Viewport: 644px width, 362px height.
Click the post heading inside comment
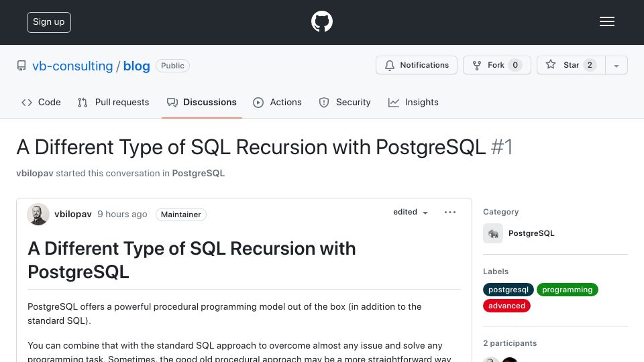[192, 260]
